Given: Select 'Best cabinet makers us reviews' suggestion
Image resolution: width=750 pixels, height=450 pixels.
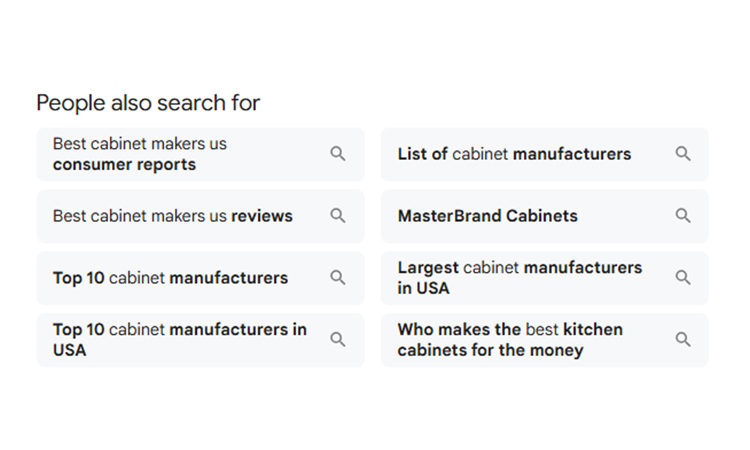Looking at the screenshot, I should [173, 216].
